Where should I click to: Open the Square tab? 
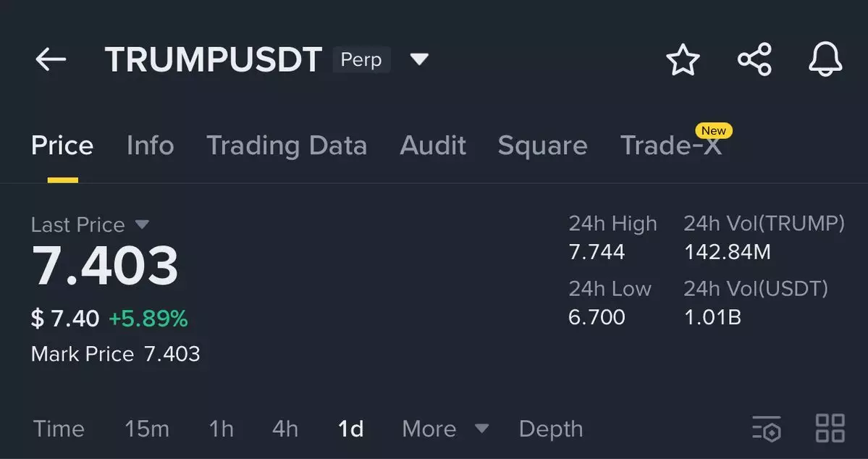coord(542,146)
